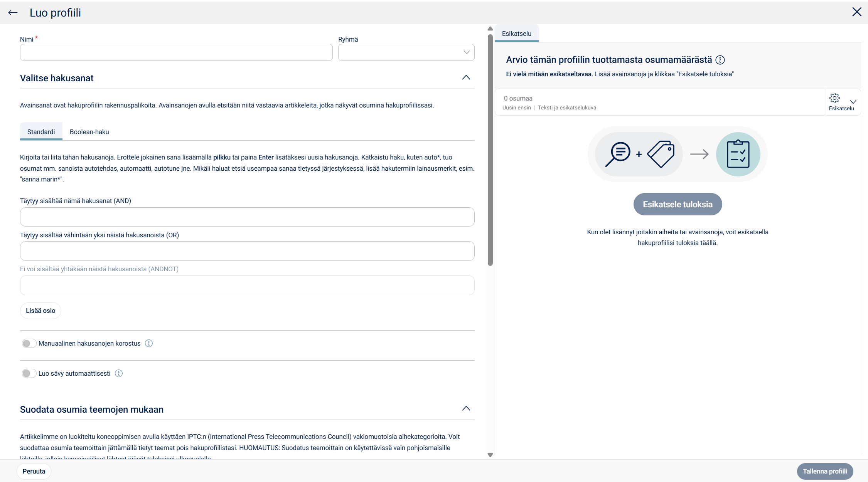Switch to the Boolean-haku tab

(x=89, y=132)
